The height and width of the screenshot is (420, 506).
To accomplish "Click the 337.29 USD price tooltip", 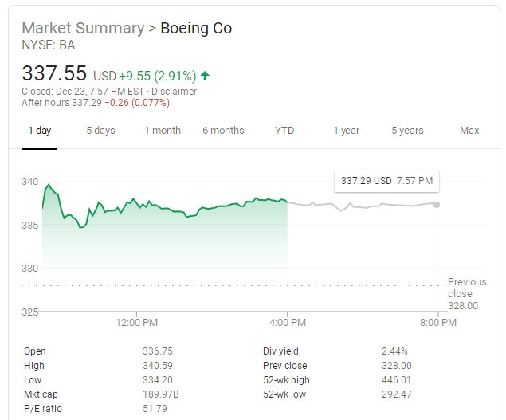I will (386, 181).
